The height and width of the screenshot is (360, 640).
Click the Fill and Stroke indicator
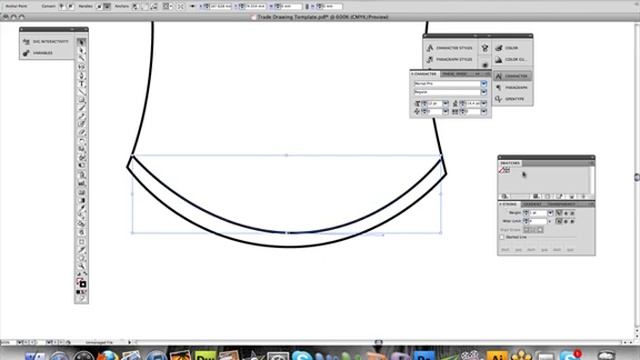pyautogui.click(x=82, y=283)
